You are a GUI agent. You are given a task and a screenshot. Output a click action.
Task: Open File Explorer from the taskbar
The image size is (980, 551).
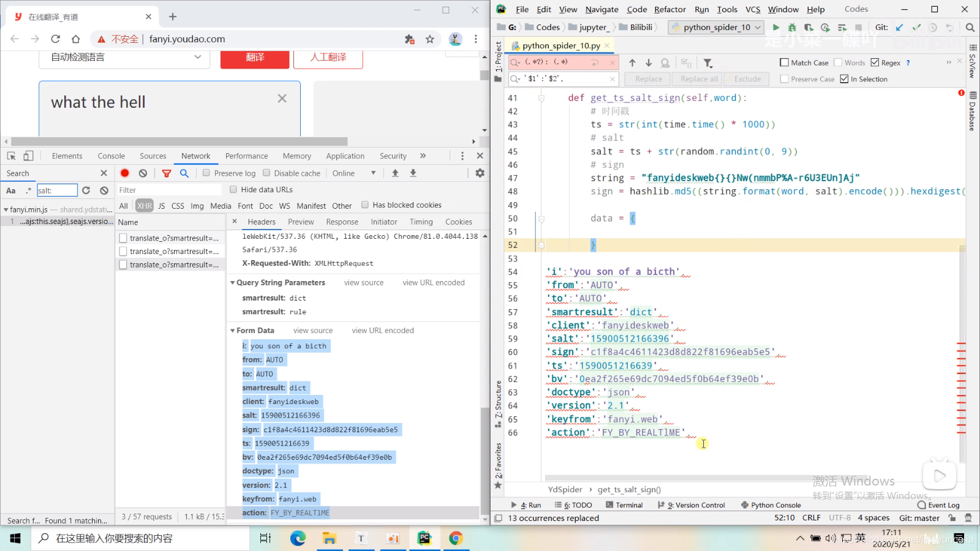329,538
